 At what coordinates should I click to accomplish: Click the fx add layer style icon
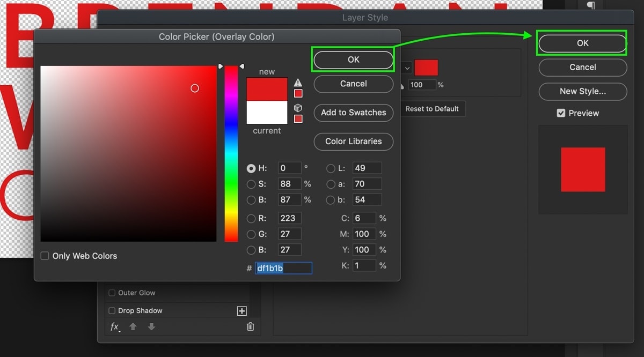(x=115, y=326)
